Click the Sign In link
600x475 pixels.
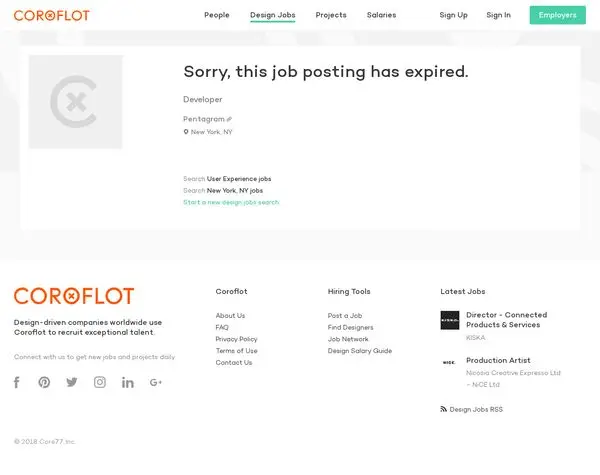pos(499,15)
